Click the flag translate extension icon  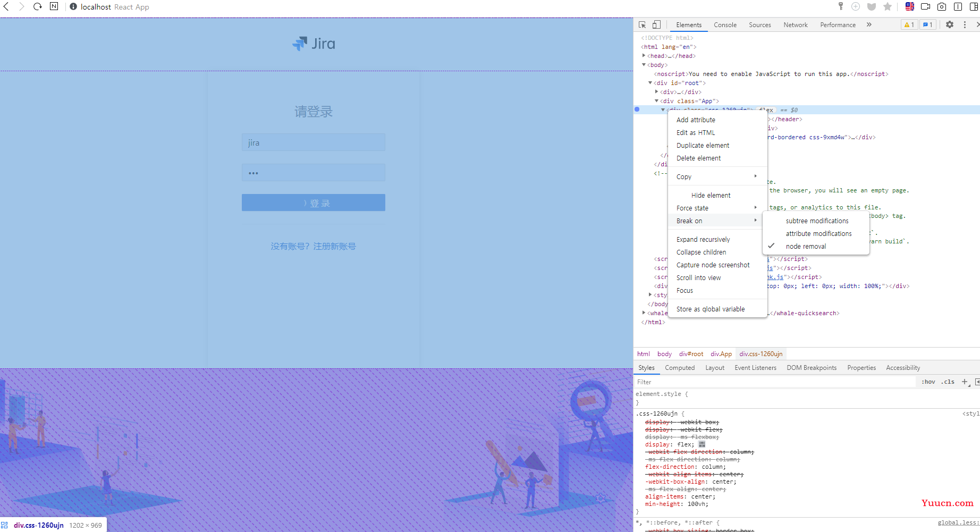coord(910,6)
